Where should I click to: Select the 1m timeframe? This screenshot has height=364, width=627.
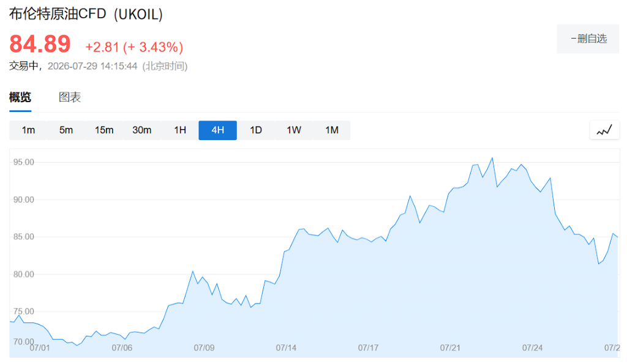28,130
